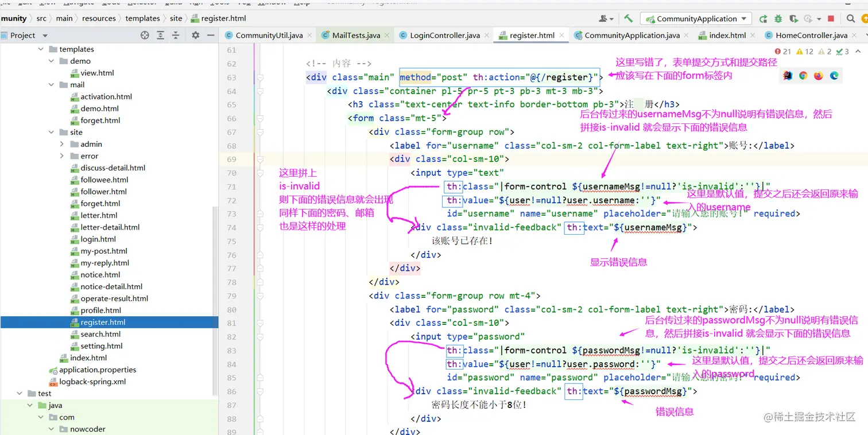Close the MailTests.java tab
The width and height of the screenshot is (868, 435).
pyautogui.click(x=387, y=35)
